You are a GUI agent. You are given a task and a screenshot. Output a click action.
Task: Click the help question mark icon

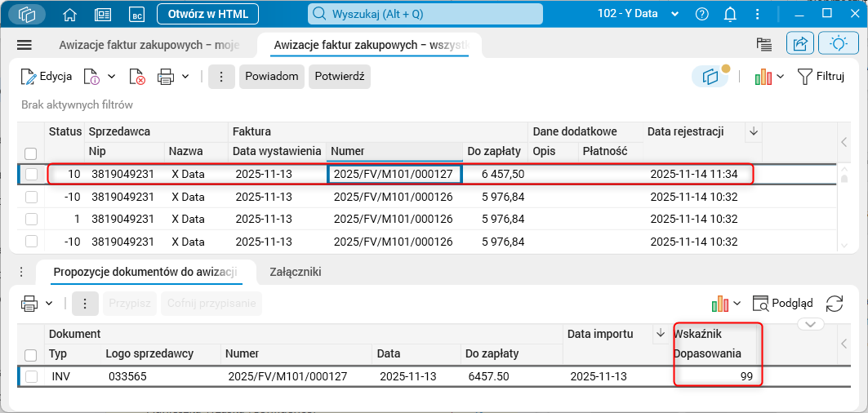pos(701,14)
